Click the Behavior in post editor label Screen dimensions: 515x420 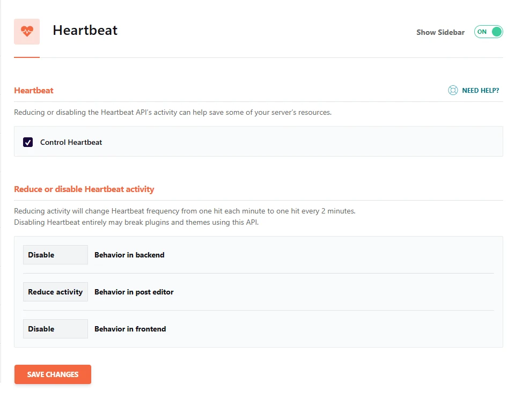coord(134,292)
